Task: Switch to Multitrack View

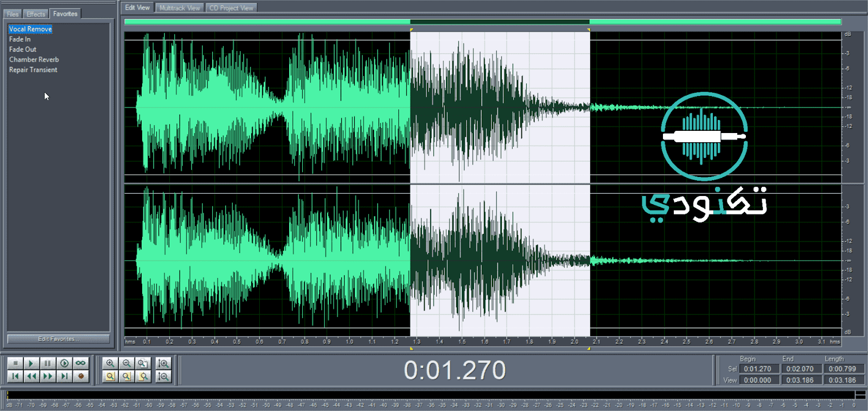Action: 180,8
